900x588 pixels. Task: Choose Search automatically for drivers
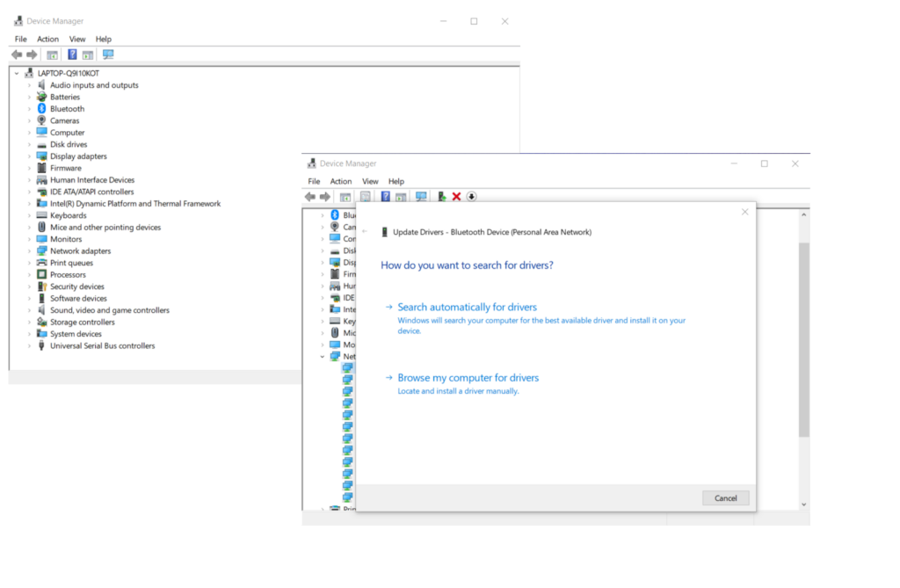pyautogui.click(x=467, y=307)
